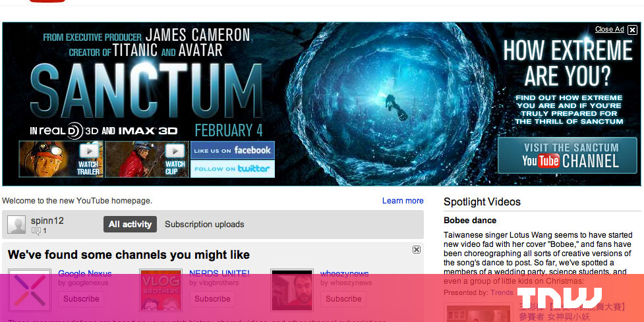Click Like us on Facebook button
The image size is (644, 322).
[x=233, y=150]
